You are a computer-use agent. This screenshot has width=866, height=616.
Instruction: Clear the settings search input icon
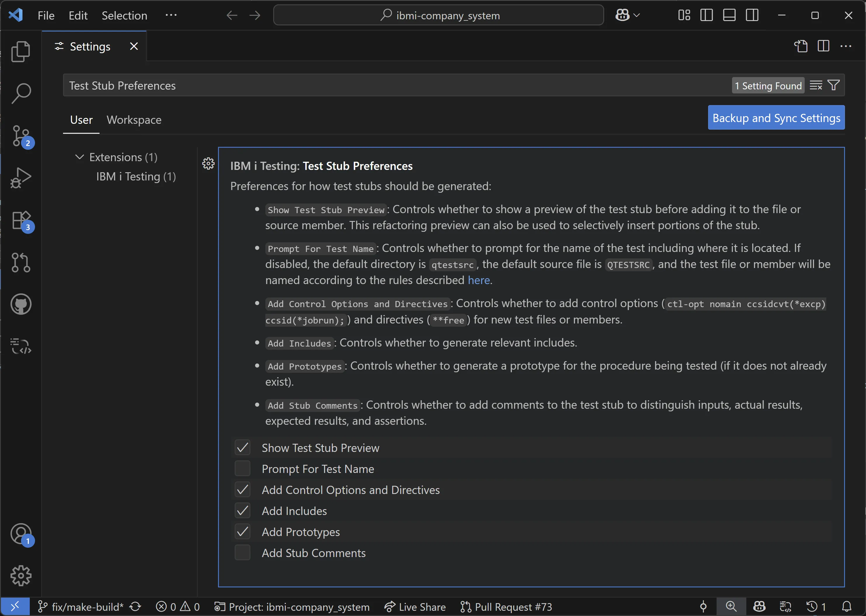coord(816,85)
